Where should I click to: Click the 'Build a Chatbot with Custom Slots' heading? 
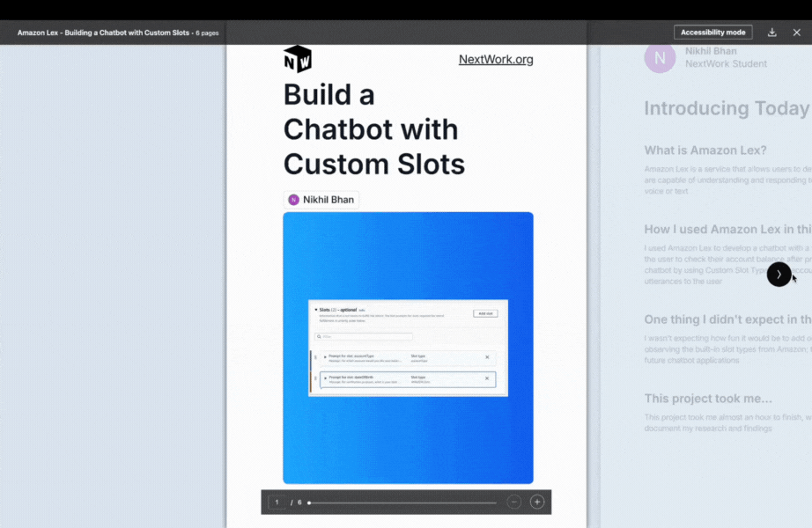374,129
